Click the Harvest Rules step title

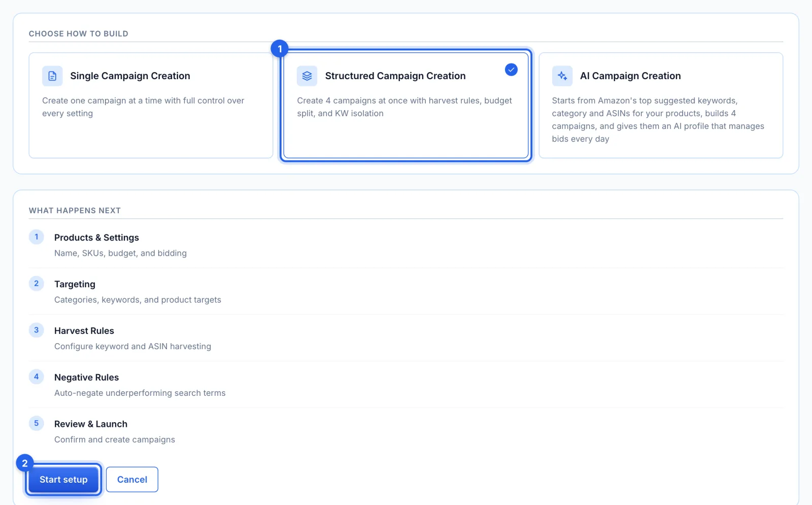click(x=84, y=331)
